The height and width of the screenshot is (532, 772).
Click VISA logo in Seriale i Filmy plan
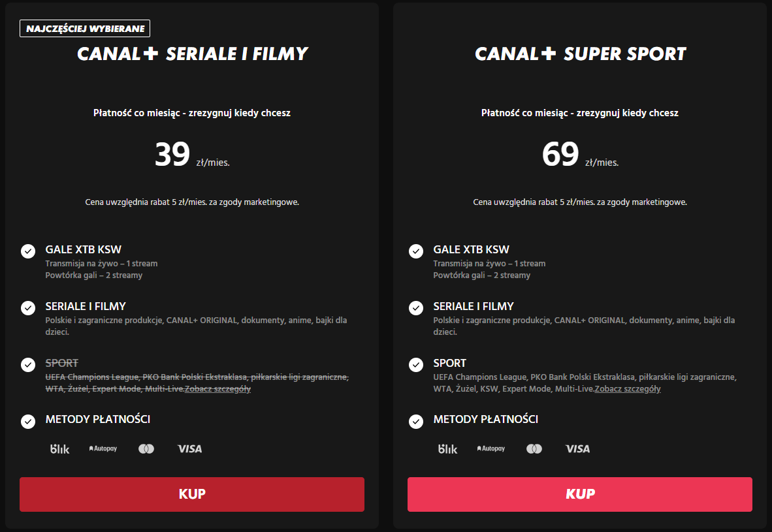coord(189,449)
